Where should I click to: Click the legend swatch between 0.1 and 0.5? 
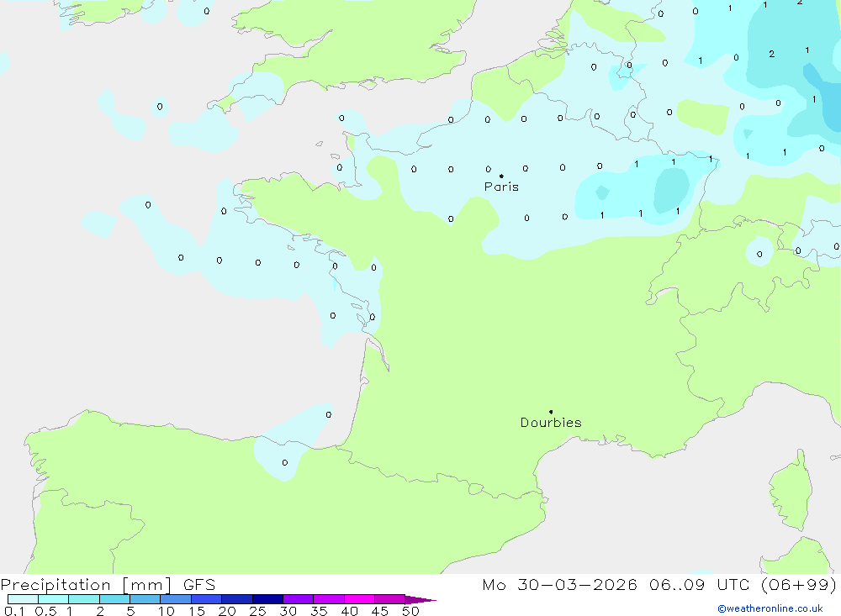click(x=23, y=599)
